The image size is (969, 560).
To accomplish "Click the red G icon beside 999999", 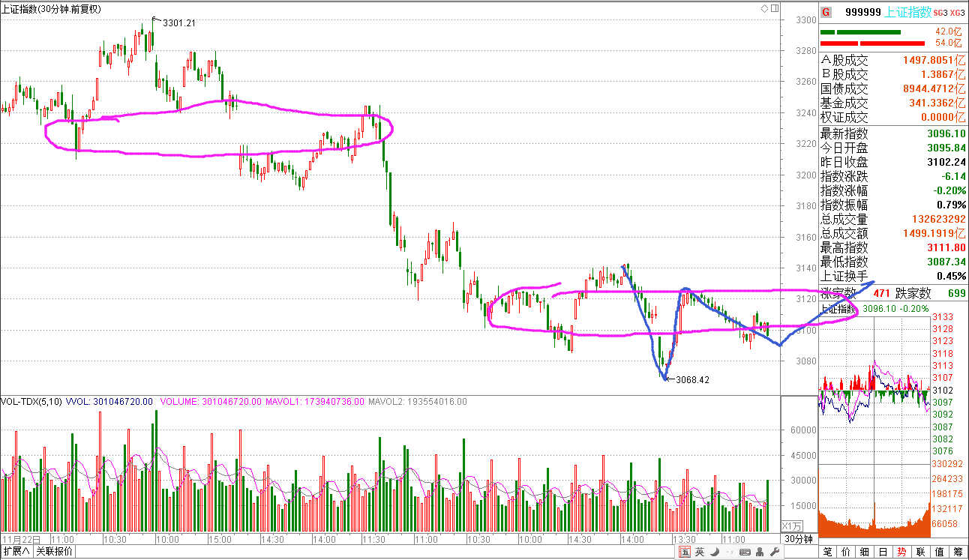I will click(826, 12).
